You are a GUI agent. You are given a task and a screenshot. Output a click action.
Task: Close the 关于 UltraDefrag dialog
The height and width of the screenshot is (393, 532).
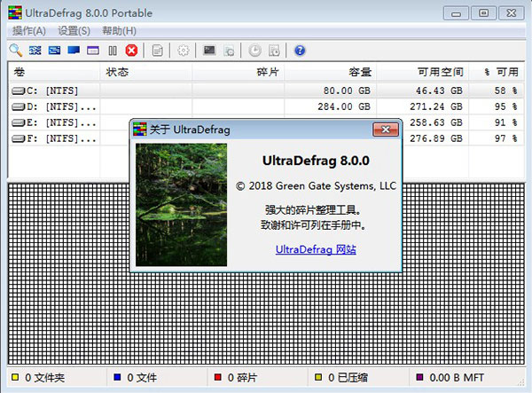click(x=386, y=130)
